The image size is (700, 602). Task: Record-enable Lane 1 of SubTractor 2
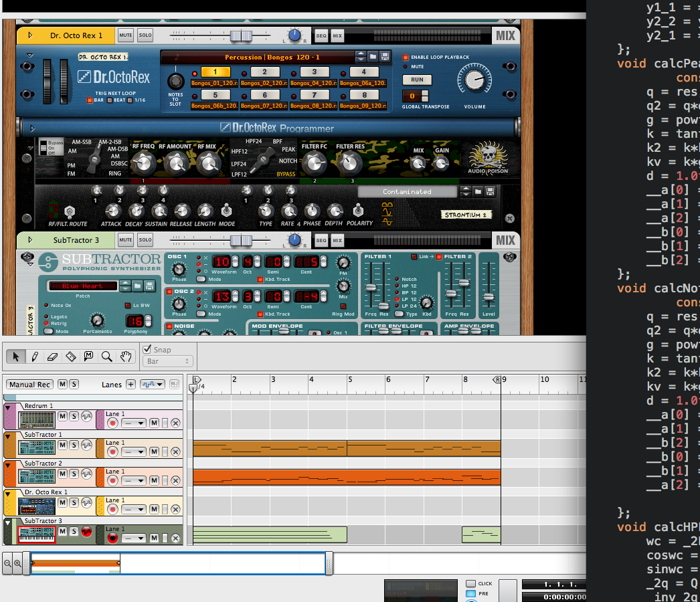112,481
